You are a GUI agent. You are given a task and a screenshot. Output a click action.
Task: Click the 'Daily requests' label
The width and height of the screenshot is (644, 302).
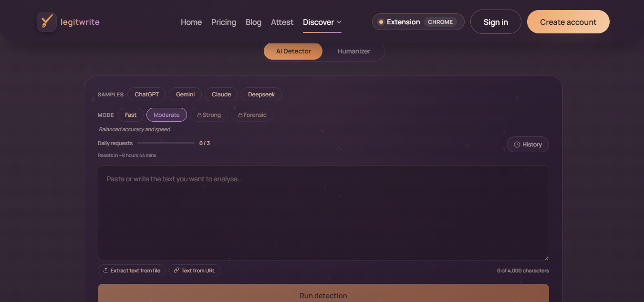click(x=115, y=143)
